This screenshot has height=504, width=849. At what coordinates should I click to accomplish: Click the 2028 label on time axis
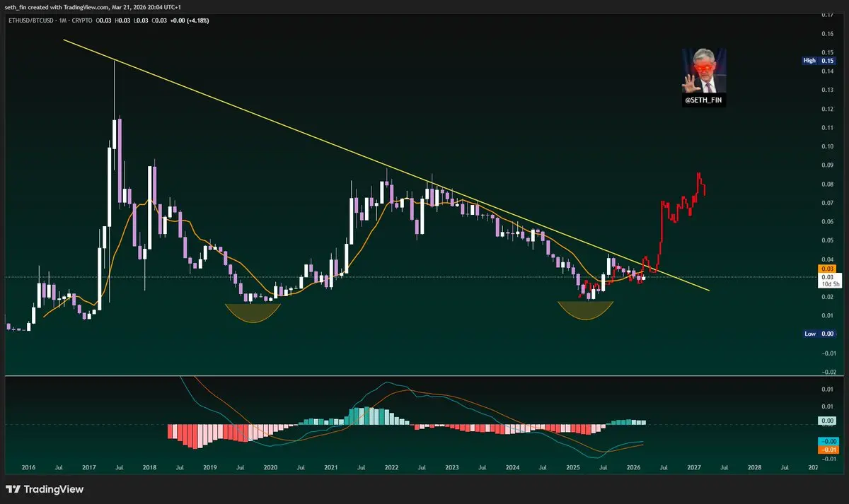[x=754, y=468]
